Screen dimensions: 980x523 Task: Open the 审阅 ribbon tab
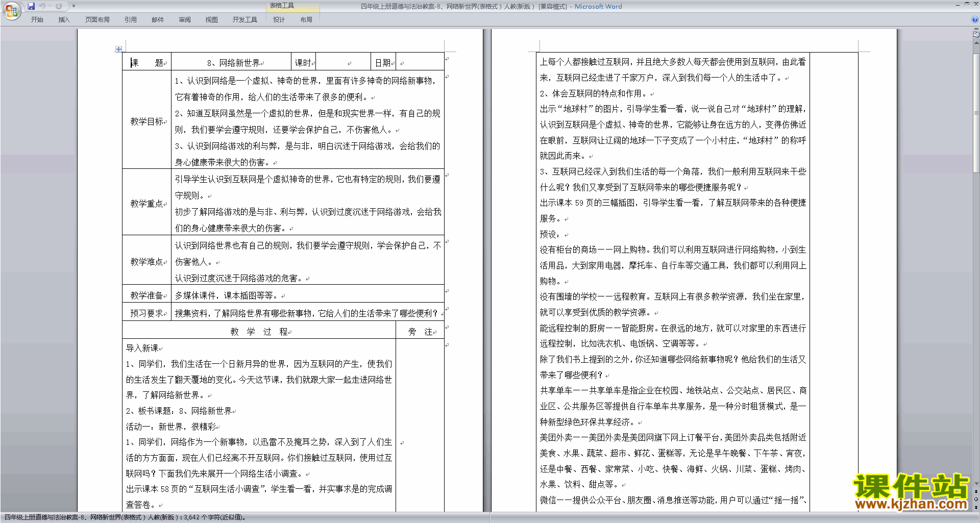[x=185, y=19]
